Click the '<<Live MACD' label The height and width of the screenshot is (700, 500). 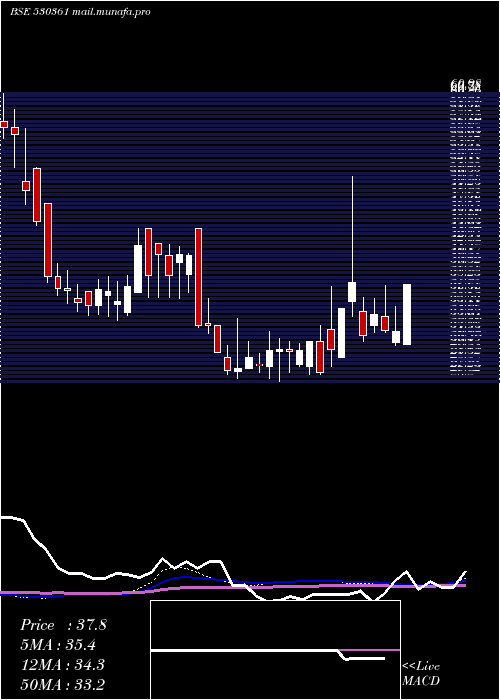pyautogui.click(x=421, y=673)
